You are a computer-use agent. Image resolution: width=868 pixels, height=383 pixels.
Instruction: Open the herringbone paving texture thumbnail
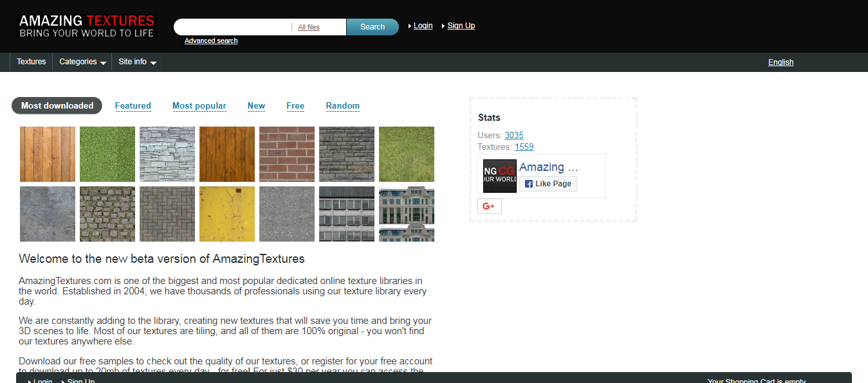167,214
